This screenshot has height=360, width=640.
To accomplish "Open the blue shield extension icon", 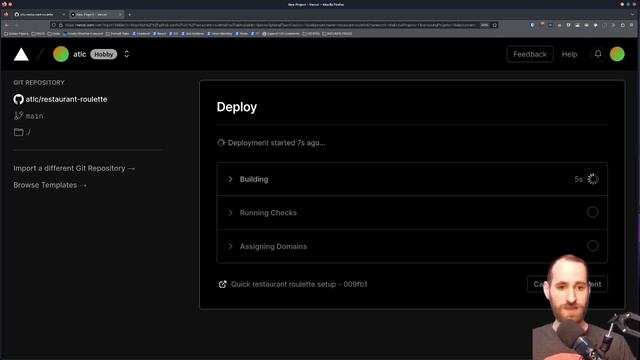I will pyautogui.click(x=533, y=25).
